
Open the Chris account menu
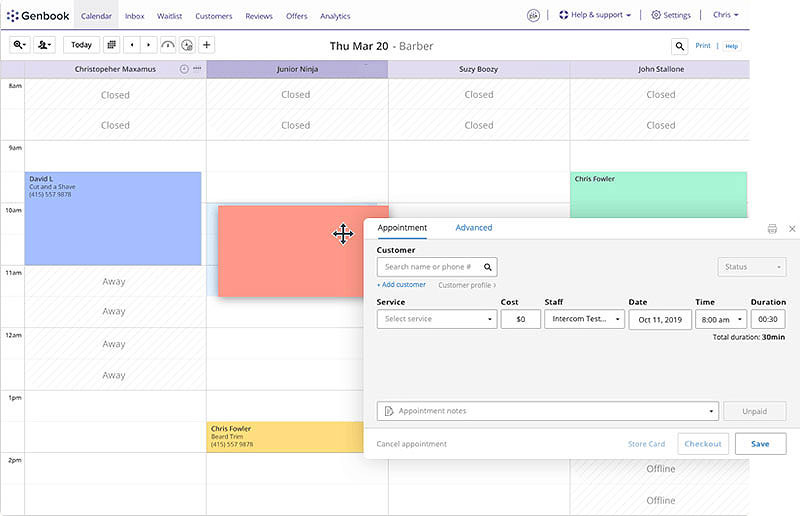(726, 15)
